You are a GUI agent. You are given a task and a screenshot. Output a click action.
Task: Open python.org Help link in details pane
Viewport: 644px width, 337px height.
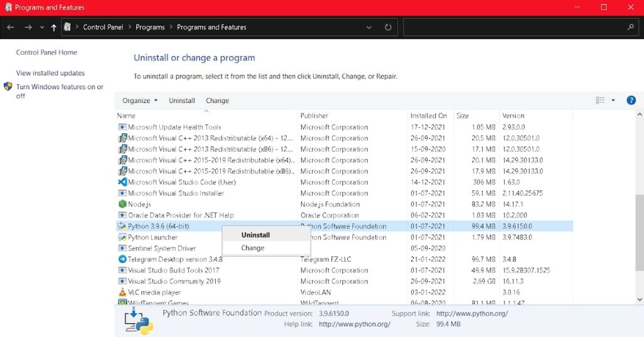(355, 324)
